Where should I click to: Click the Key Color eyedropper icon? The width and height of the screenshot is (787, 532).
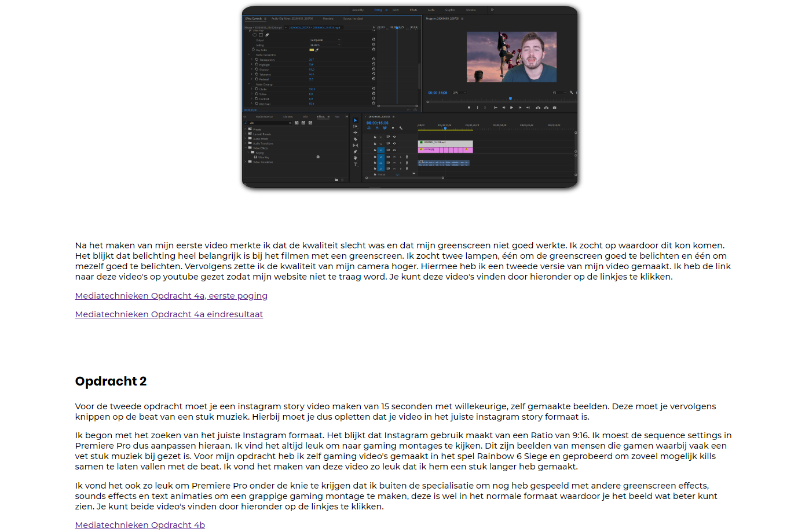tap(317, 50)
